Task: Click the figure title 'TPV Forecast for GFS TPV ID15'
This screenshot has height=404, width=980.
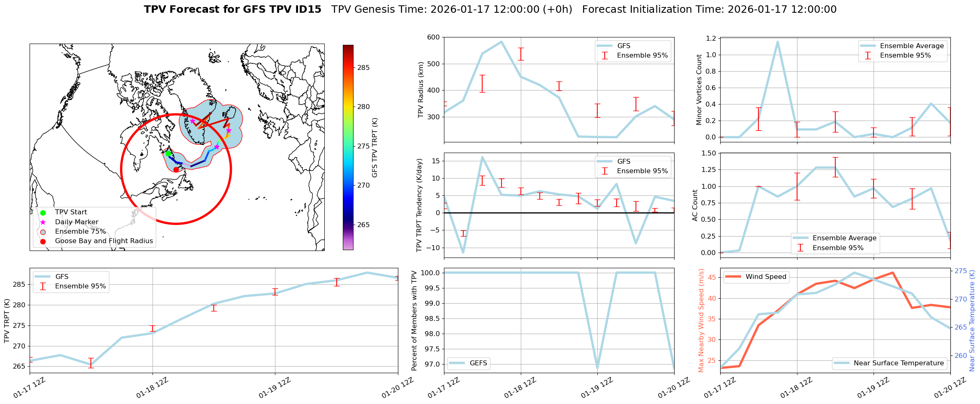Action: point(232,9)
